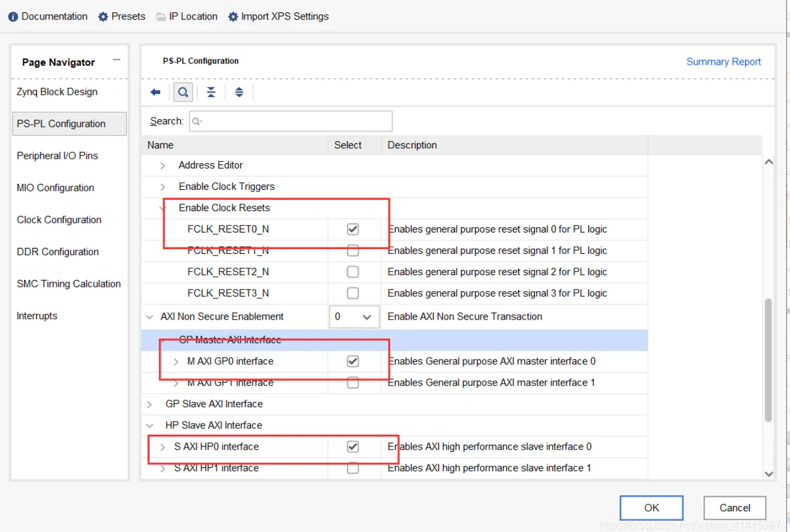Open the IP Location folder icon
790x532 pixels.
pyautogui.click(x=161, y=17)
